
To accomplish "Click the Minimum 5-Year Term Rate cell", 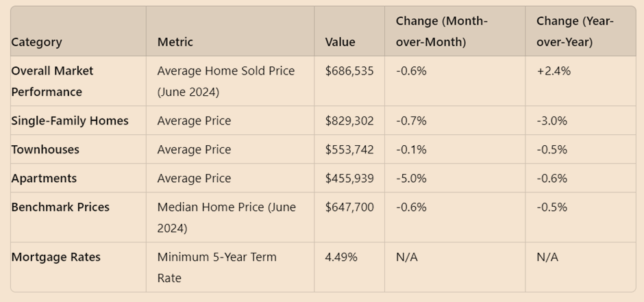I will [216, 267].
